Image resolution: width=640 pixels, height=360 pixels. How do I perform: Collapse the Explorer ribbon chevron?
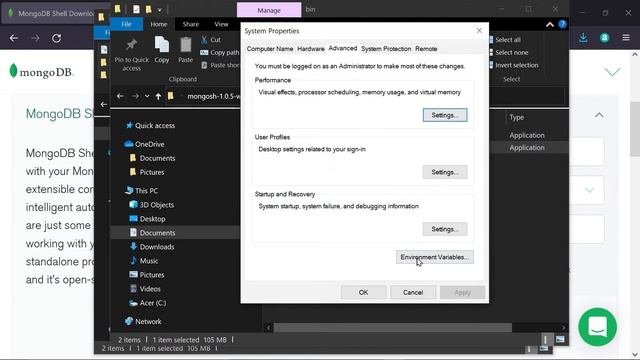click(550, 24)
